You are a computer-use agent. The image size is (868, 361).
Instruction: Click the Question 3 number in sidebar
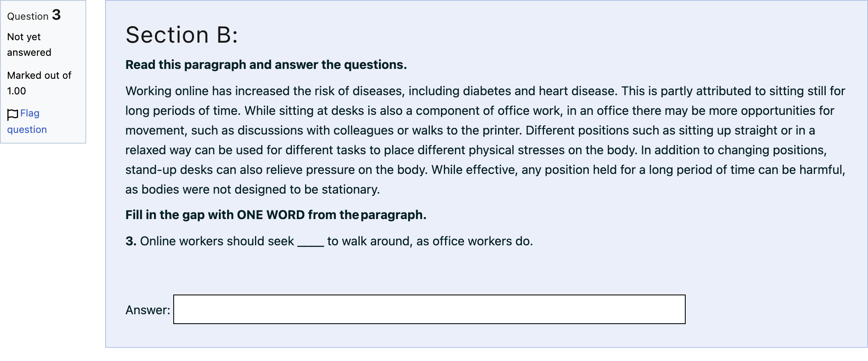pyautogui.click(x=56, y=15)
